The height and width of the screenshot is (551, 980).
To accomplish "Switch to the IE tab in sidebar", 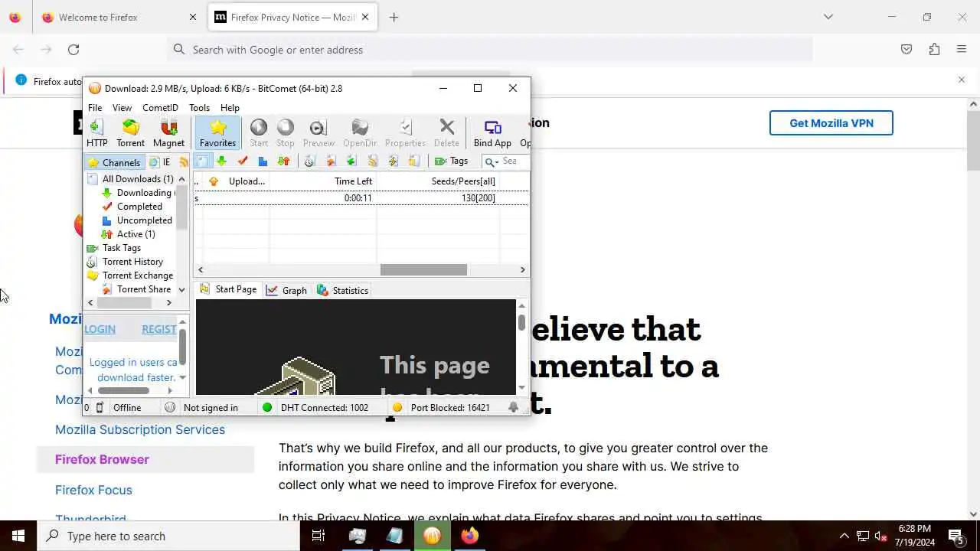I will 160,162.
